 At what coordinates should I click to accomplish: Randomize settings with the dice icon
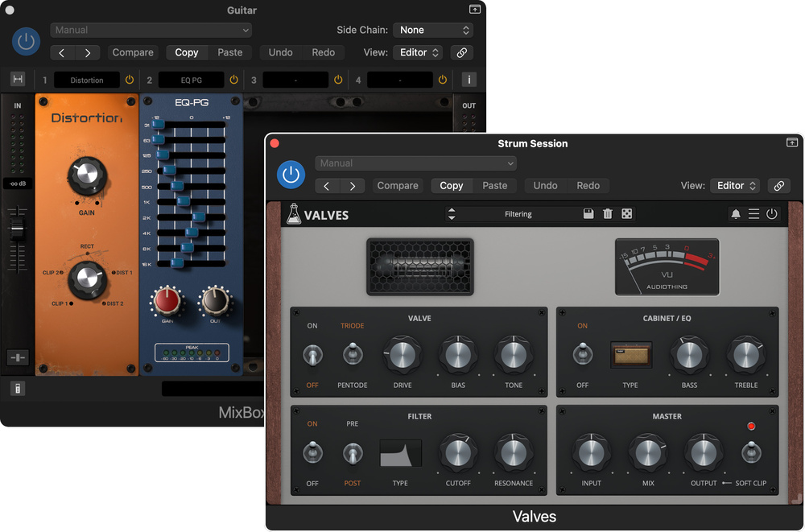(627, 214)
